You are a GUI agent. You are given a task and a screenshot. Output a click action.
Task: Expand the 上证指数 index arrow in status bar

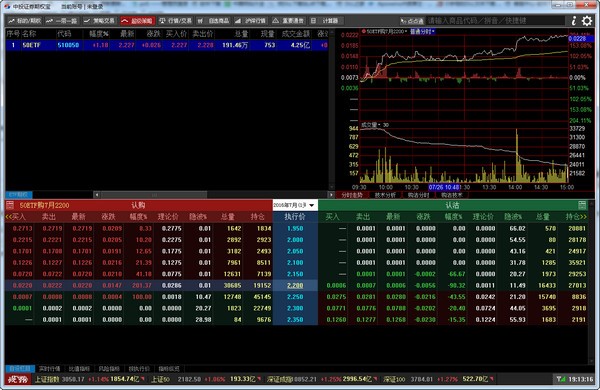[x=143, y=379]
